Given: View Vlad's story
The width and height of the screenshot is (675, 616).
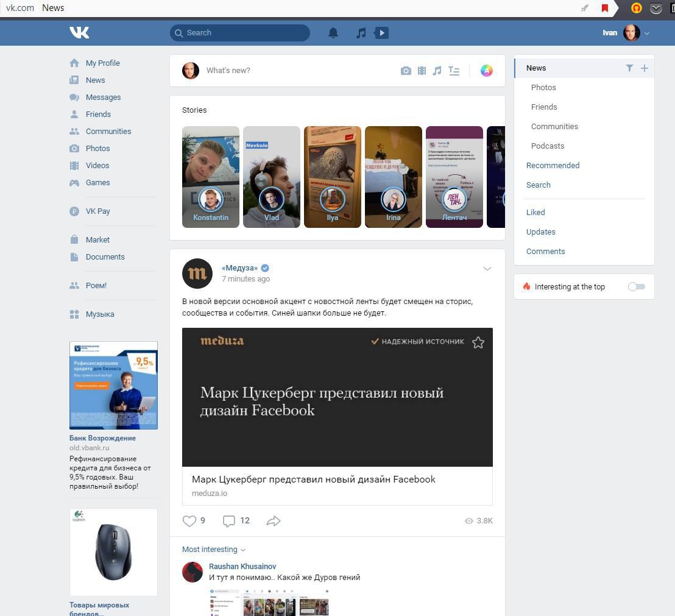Looking at the screenshot, I should [x=272, y=177].
